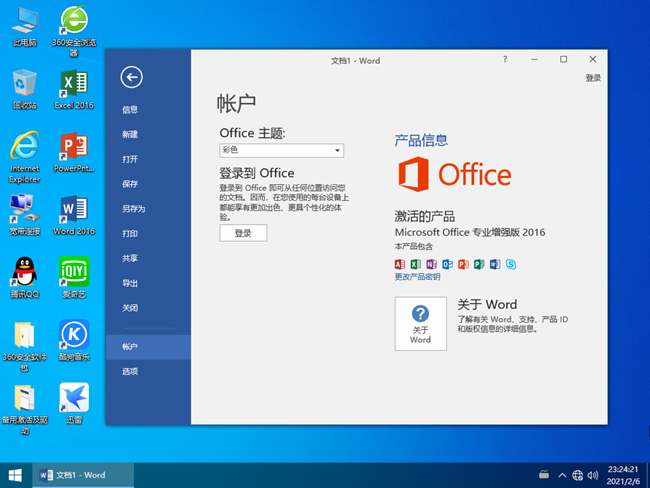Select the Word 2016 desktop shortcut
The height and width of the screenshot is (488, 650).
point(74,215)
